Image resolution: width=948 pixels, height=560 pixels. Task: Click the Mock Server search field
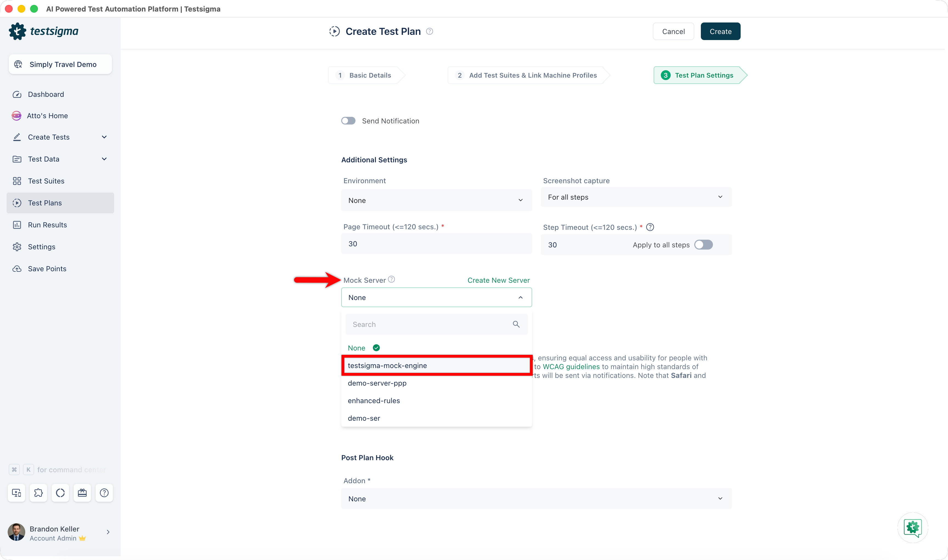pos(437,324)
